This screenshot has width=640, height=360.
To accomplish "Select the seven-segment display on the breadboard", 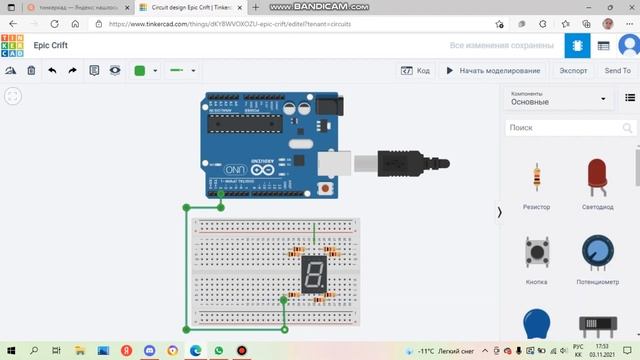I will (314, 274).
